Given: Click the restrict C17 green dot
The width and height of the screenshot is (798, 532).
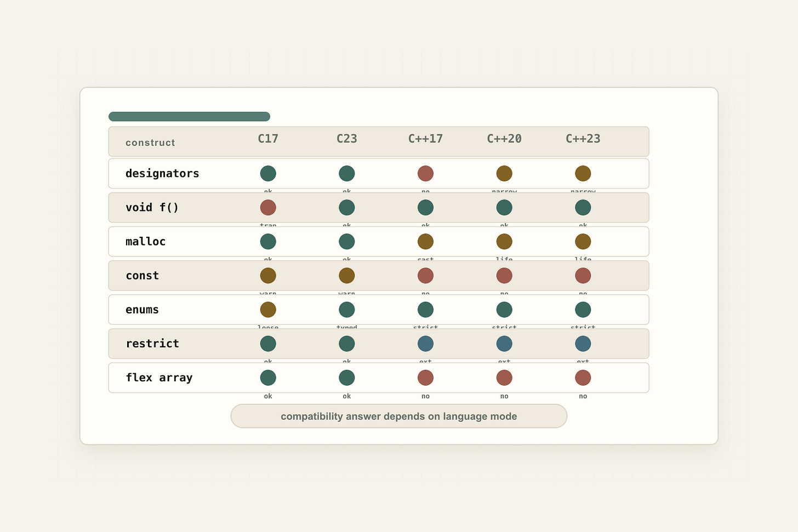Looking at the screenshot, I should point(268,344).
